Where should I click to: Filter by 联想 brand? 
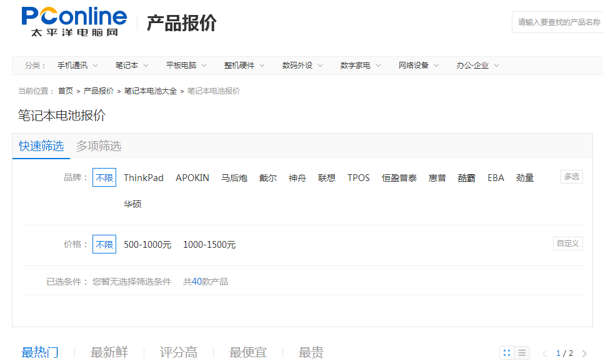coord(327,178)
